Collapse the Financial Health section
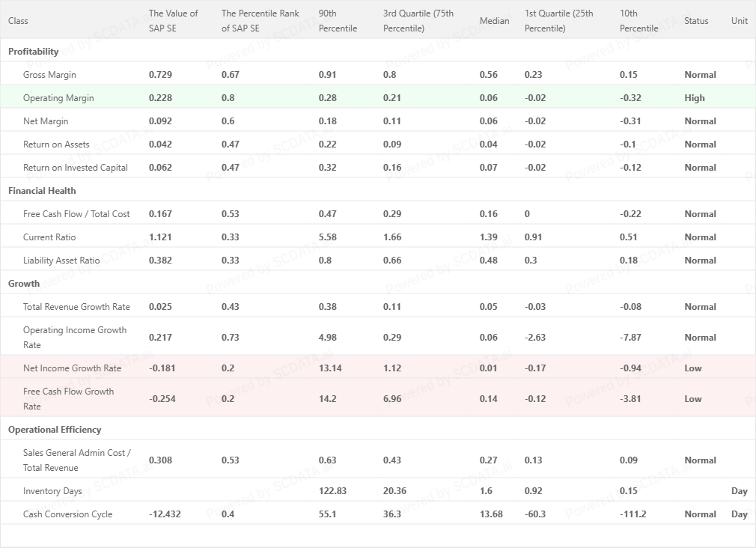This screenshot has width=756, height=548. coord(42,191)
